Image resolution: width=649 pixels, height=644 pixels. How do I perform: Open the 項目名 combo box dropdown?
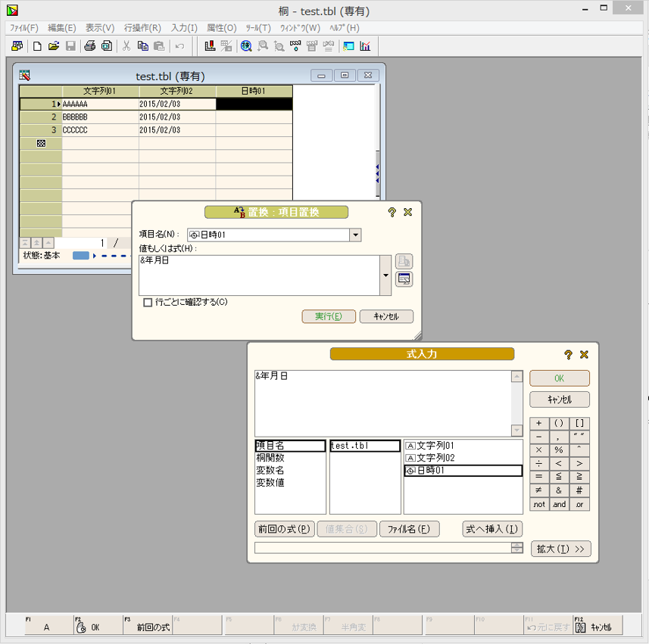(x=355, y=235)
